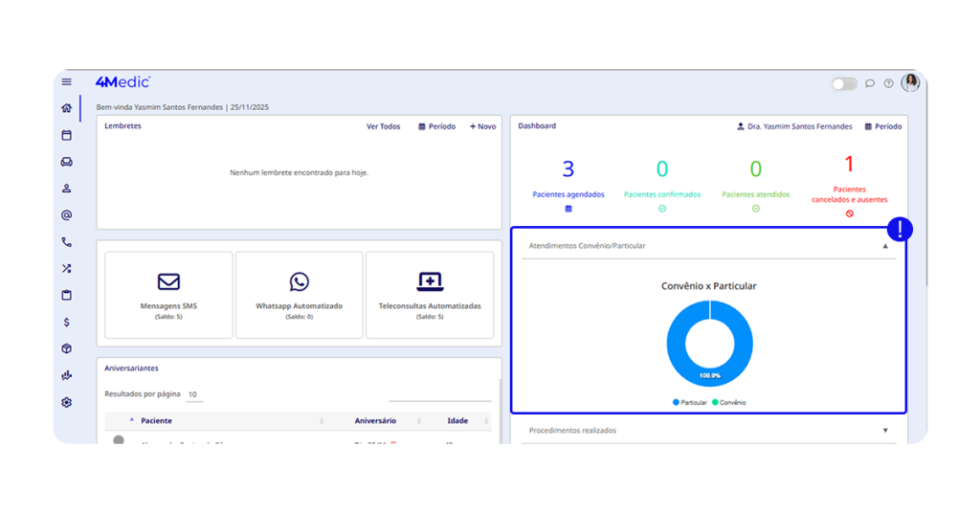The image size is (980, 514).
Task: Expand the Procedimentos realizados section
Action: 885,431
